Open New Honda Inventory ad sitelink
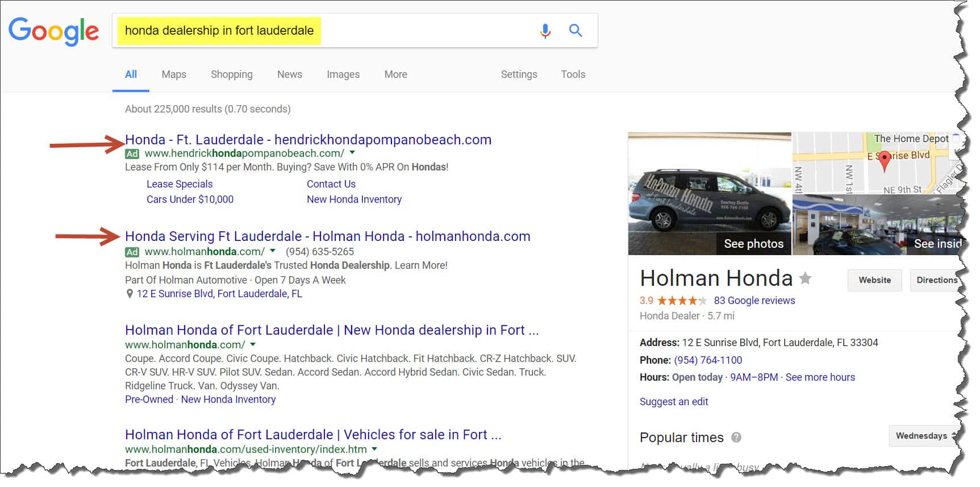The width and height of the screenshot is (980, 487). pyautogui.click(x=354, y=199)
